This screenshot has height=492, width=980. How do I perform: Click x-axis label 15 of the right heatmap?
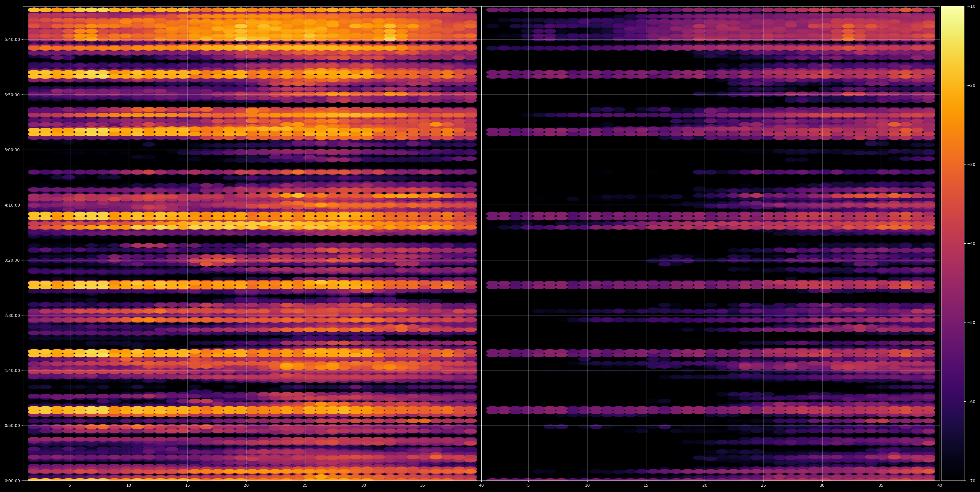point(645,486)
